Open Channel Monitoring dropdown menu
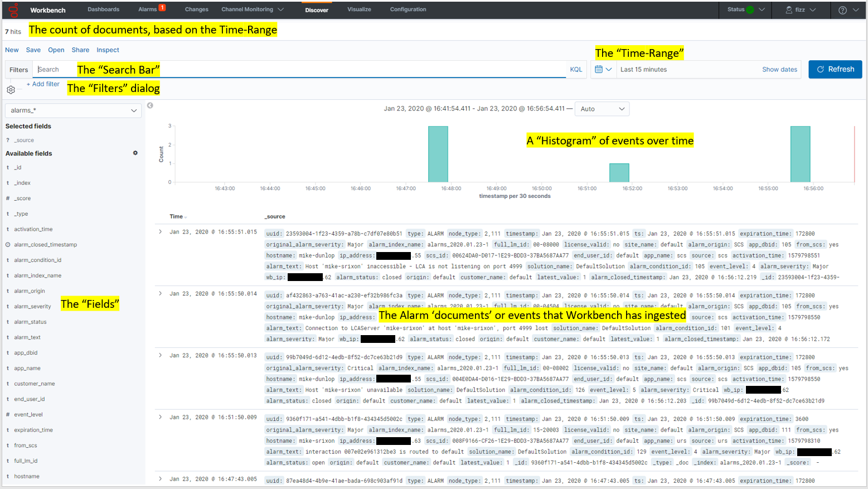This screenshot has height=489, width=868. (x=253, y=9)
